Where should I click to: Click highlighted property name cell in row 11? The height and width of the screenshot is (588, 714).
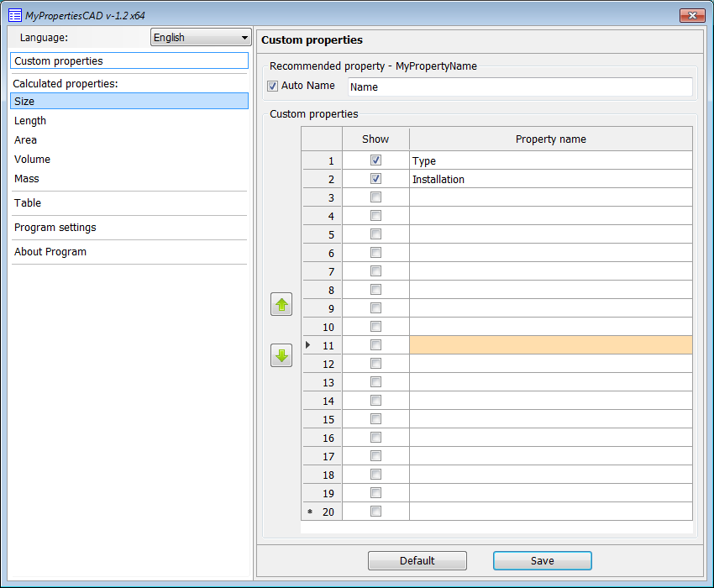click(551, 345)
